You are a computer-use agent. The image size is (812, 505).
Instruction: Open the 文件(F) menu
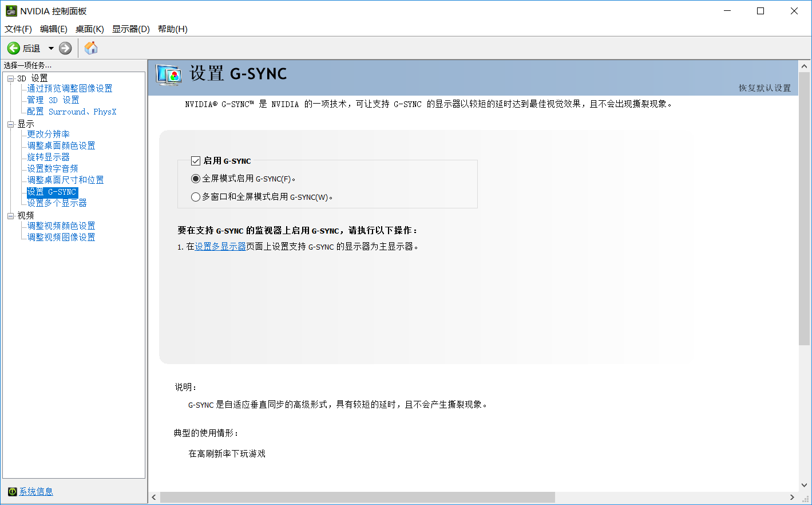coord(18,29)
